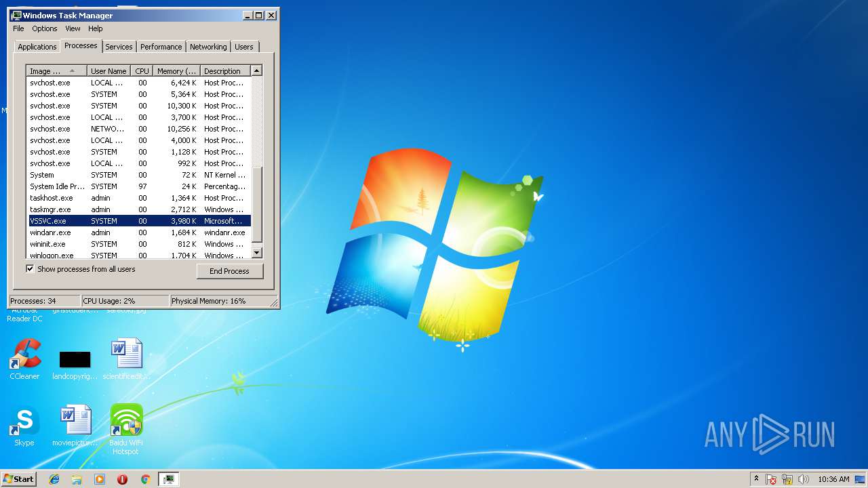
Task: Select the windanr.exe process row
Action: (x=139, y=232)
